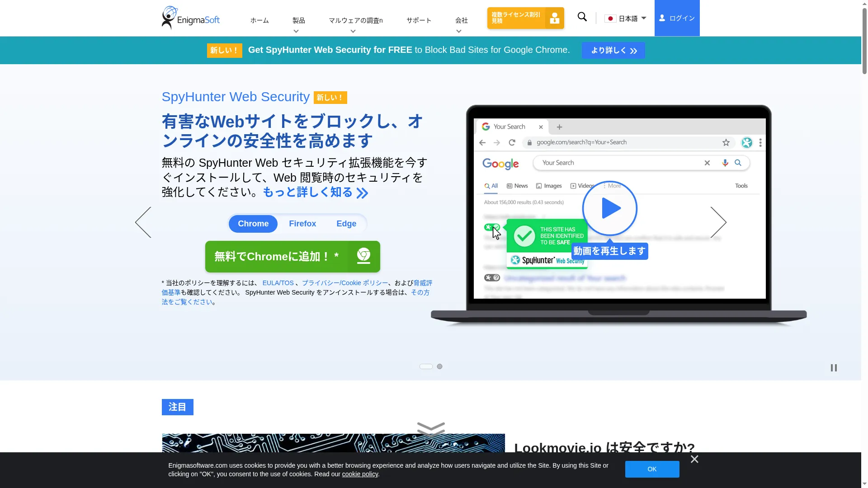Viewport: 868px width, 488px height.
Task: Click the 動画を再生します label
Action: [609, 251]
